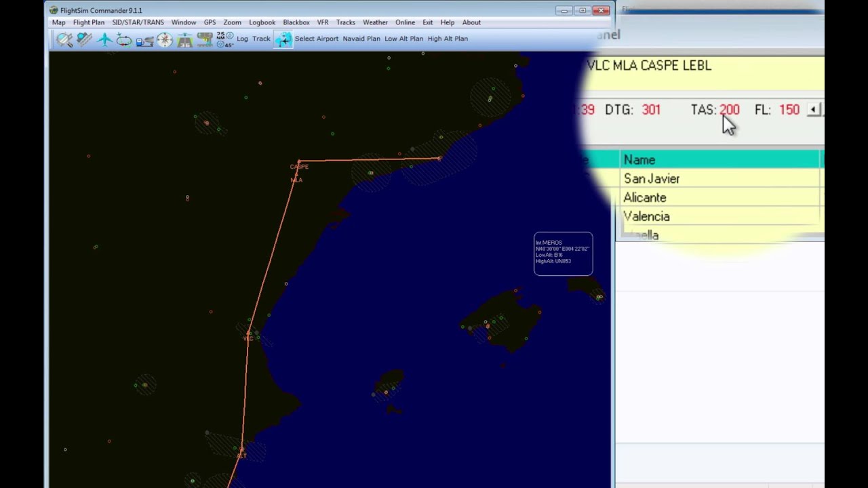
Task: Open the Flight Plan menu
Action: coord(89,22)
